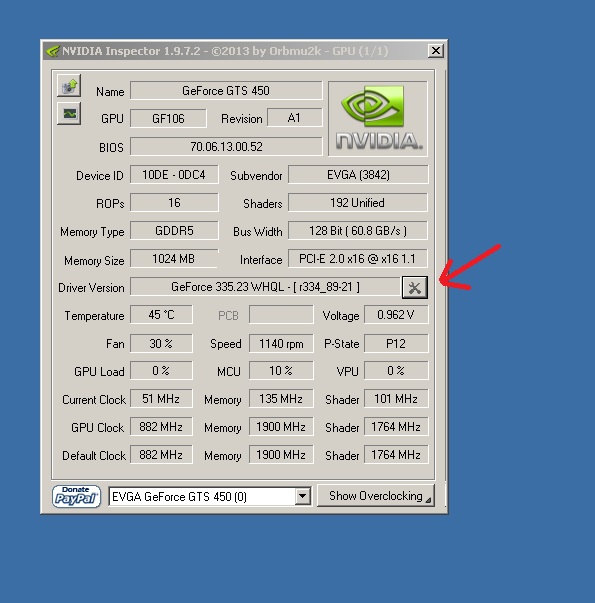Click the NVIDIA Inspector title bar icon
The image size is (595, 603).
point(52,51)
